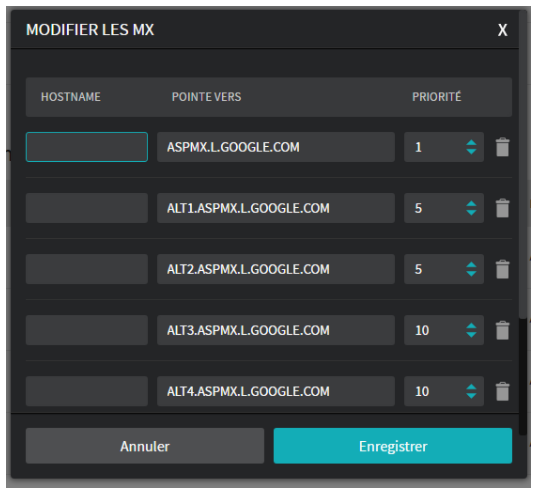Click trash icon for ALT1.ASPMX.L.GOOGLE.COM row
The height and width of the screenshot is (496, 539).
(503, 208)
